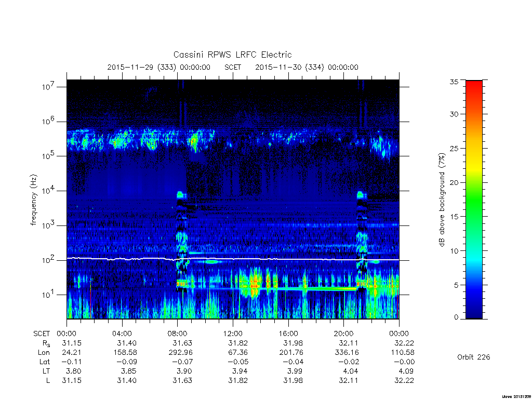Click the Lon value 201.76
Screen dimensions: 532x399
point(291,353)
